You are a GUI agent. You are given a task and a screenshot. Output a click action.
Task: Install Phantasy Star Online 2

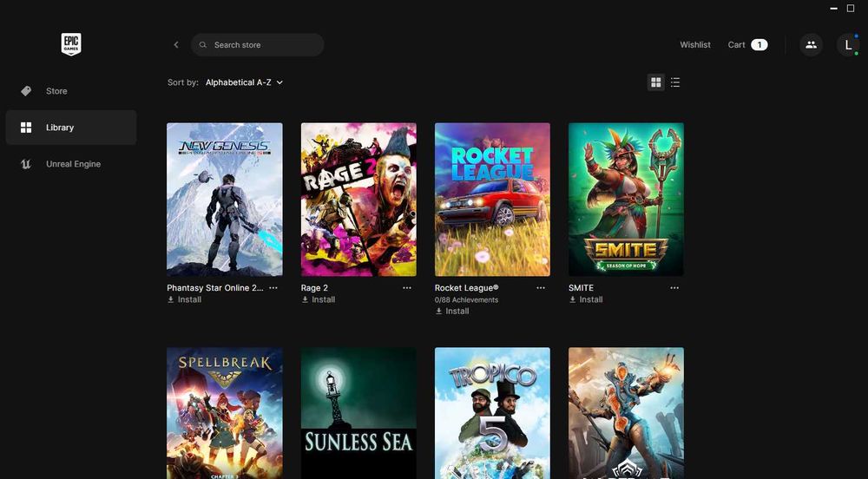tap(184, 299)
